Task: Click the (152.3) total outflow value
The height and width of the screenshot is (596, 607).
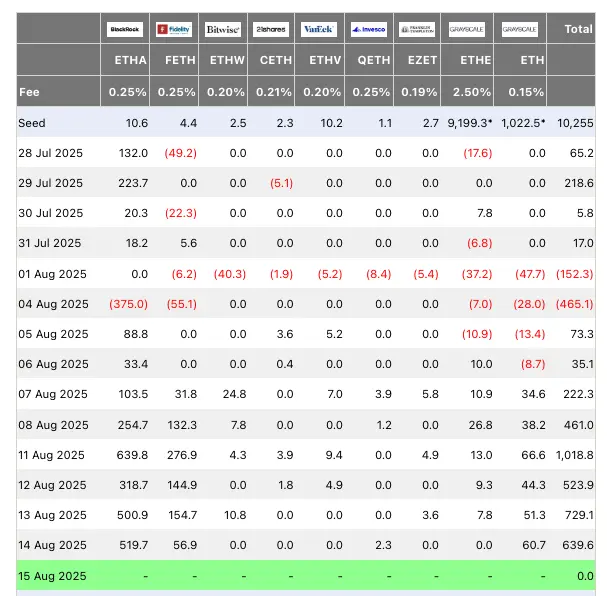Action: pos(575,274)
